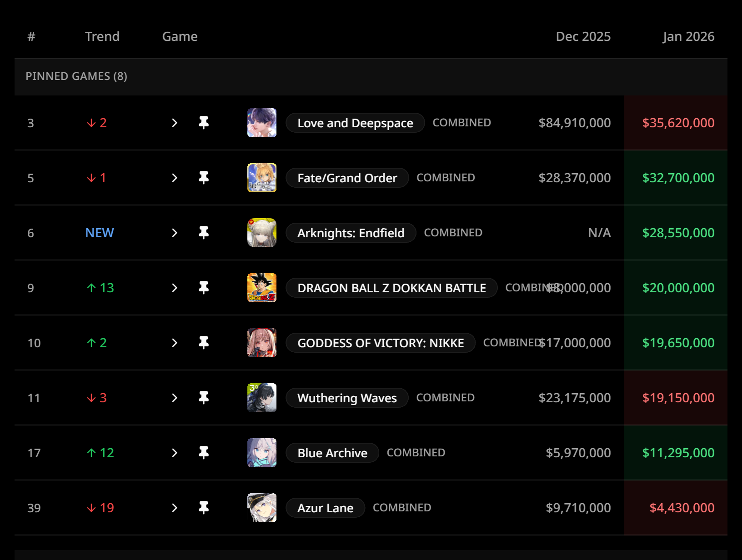Click the Arknights: Endfield game thumbnail
This screenshot has width=742, height=560.
pyautogui.click(x=262, y=233)
